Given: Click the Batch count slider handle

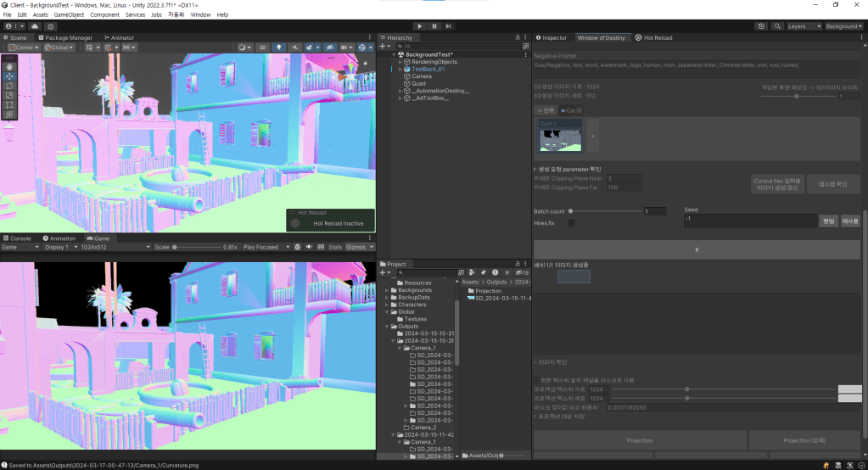Looking at the screenshot, I should [569, 210].
